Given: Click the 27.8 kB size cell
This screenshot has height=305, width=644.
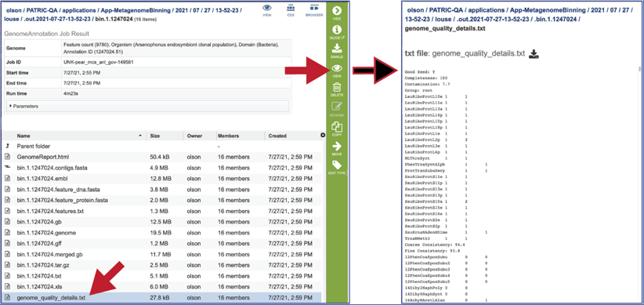Looking at the screenshot, I should click(158, 297).
